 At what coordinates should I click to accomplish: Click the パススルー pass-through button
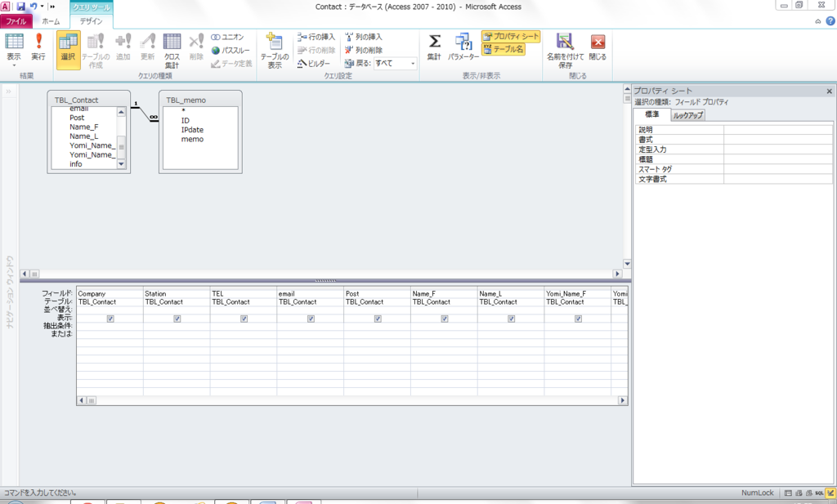coord(231,50)
